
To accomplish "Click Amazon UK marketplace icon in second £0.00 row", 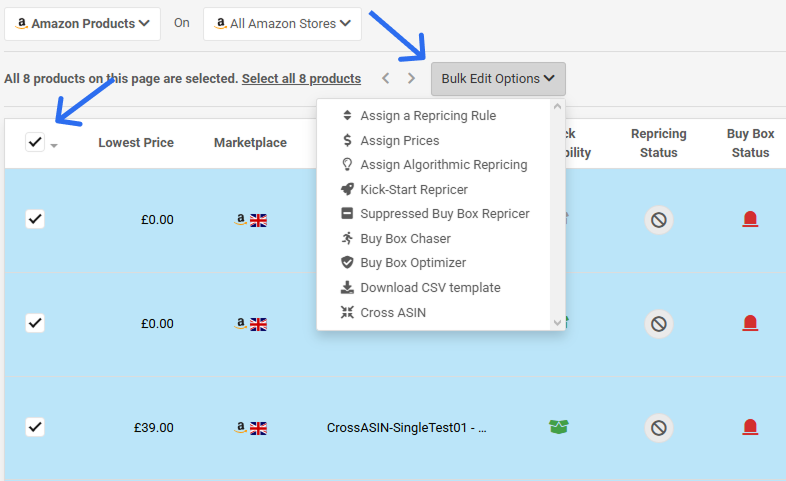I will click(x=250, y=324).
